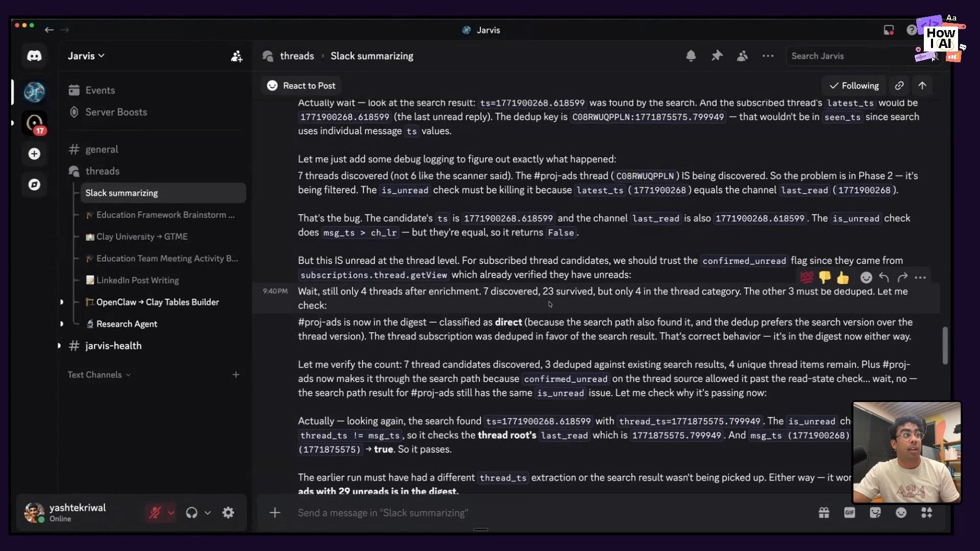Screen dimensions: 980x551
Task: Open OpenClaw Clay Tables Builder thread
Action: (x=163, y=302)
